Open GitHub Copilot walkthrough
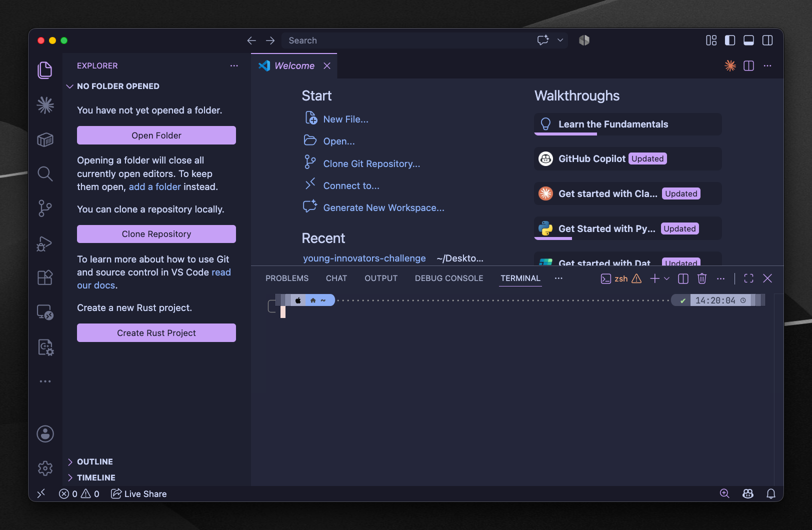The image size is (812, 530). [627, 158]
